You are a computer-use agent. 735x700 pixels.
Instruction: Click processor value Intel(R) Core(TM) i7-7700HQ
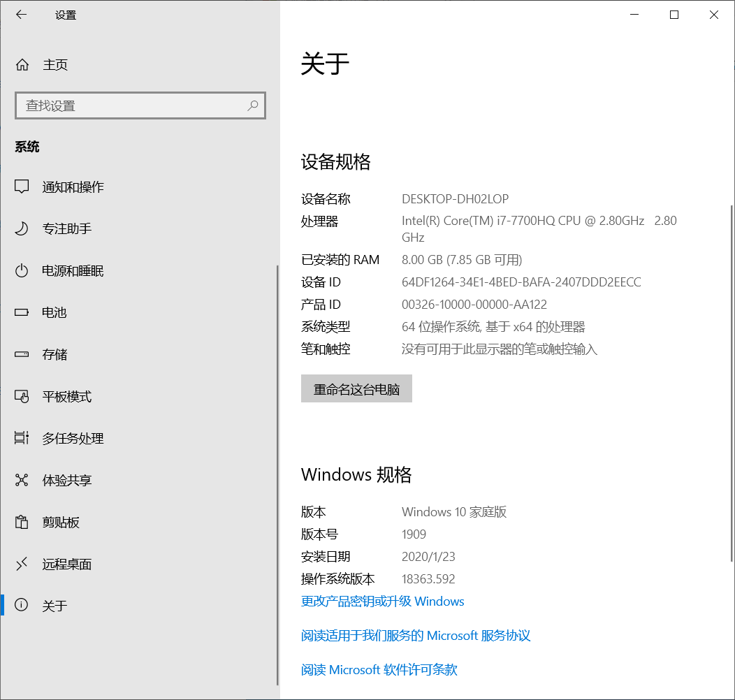[x=539, y=229]
